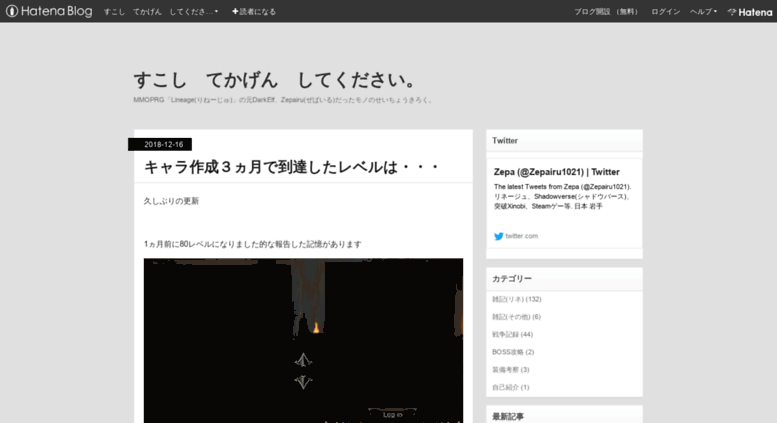Select category 自己紹介 (1)
Image resolution: width=777 pixels, height=423 pixels.
click(510, 387)
